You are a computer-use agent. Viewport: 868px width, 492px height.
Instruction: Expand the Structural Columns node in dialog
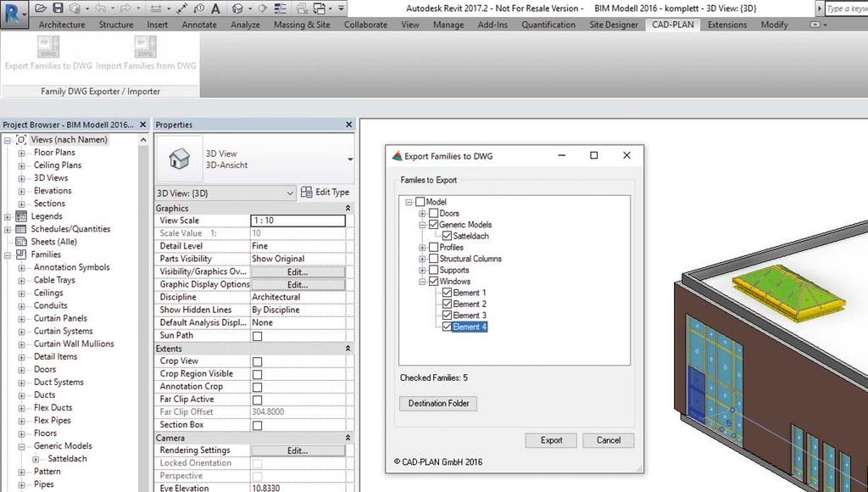click(x=422, y=259)
